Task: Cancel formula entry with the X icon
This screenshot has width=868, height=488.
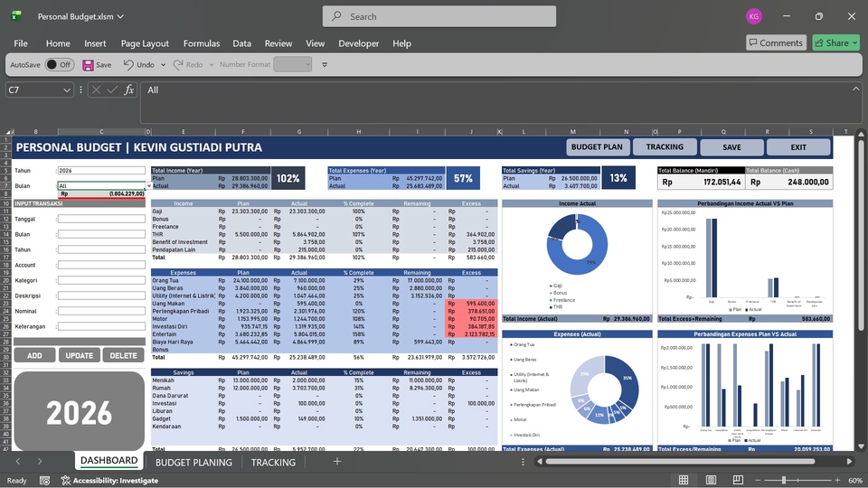Action: pyautogui.click(x=96, y=89)
